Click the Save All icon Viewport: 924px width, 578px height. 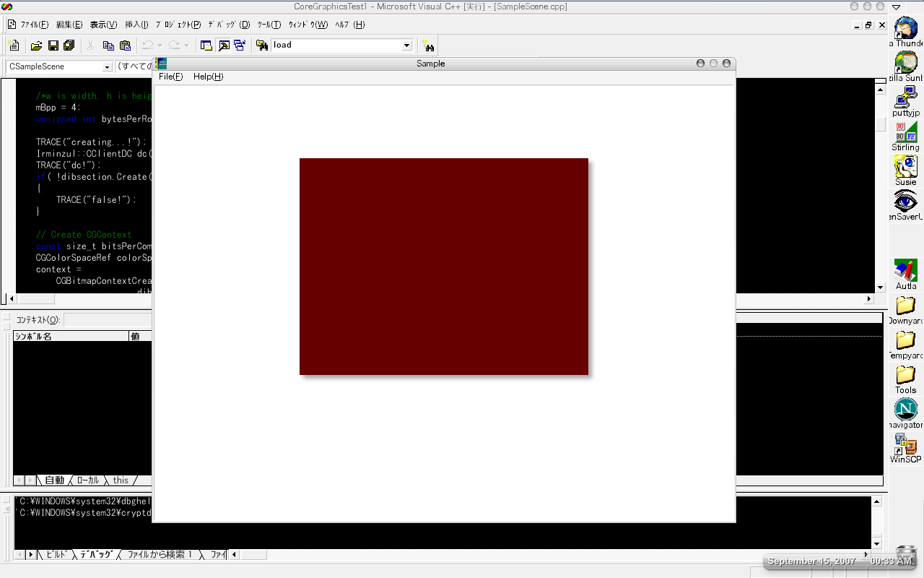69,46
